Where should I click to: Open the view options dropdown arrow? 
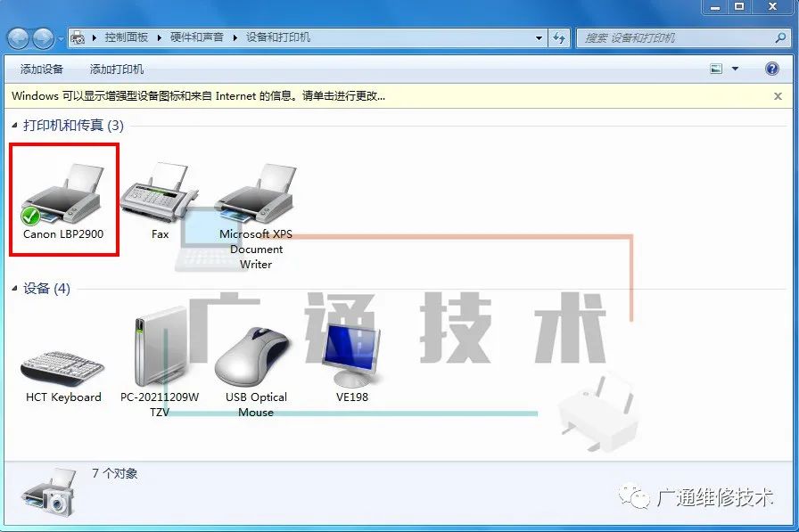coord(735,69)
